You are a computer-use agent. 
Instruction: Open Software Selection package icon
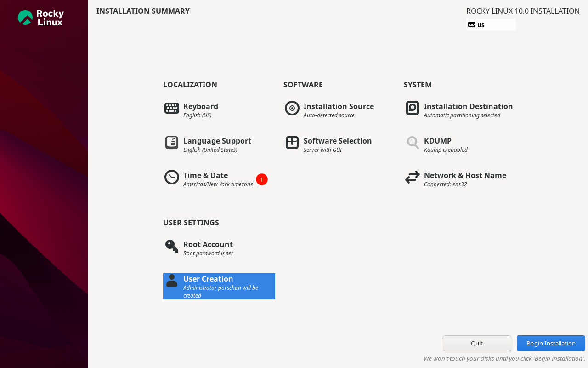coord(292,143)
